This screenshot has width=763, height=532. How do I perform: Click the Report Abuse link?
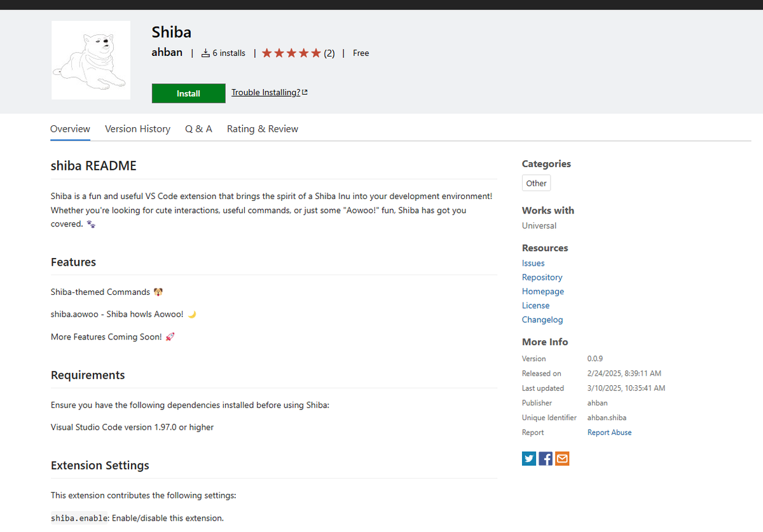609,432
